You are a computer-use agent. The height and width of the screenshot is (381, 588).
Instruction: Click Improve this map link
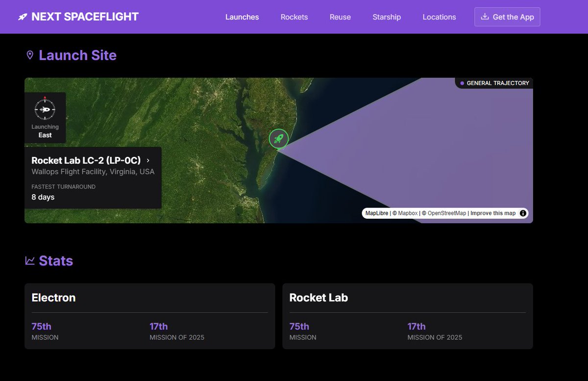tap(493, 213)
